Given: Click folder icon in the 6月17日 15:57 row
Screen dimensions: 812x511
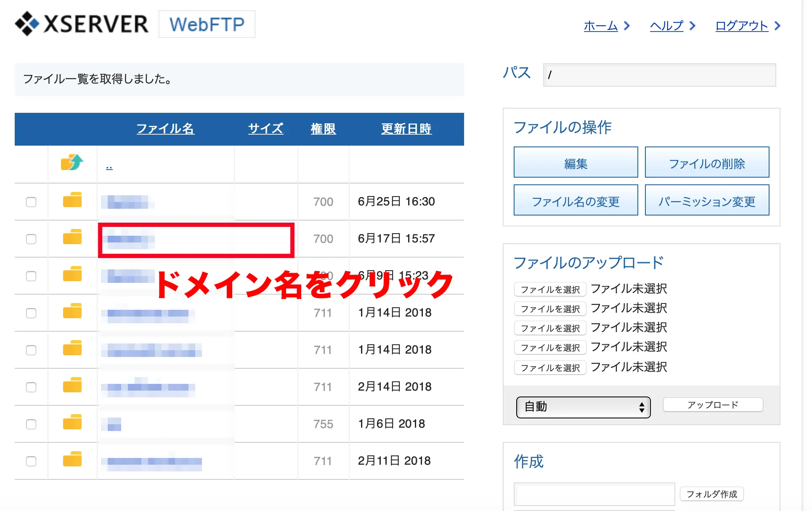Looking at the screenshot, I should pyautogui.click(x=72, y=237).
